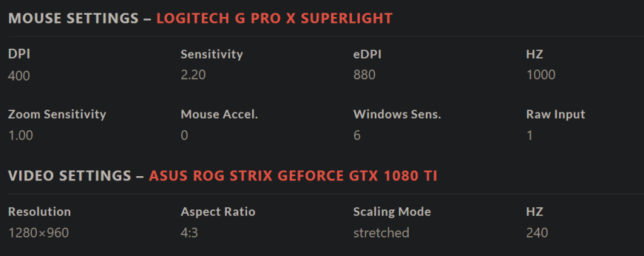The width and height of the screenshot is (644, 256).
Task: Click the Aspect Ratio label
Action: (x=218, y=211)
